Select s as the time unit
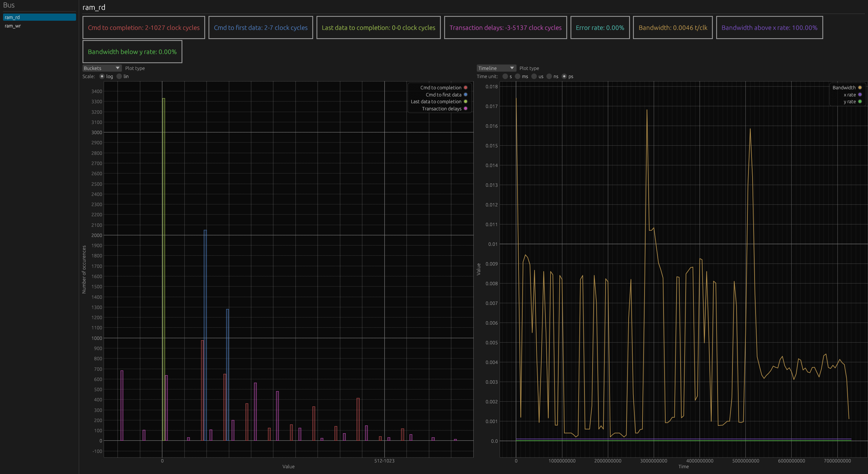The height and width of the screenshot is (474, 868). pos(505,76)
